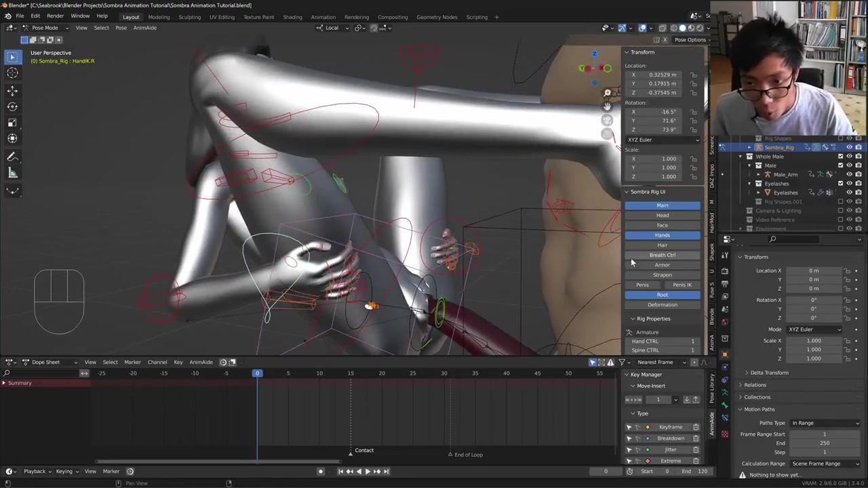Adjust the Hand CTRL slider
868x488 pixels.
tap(663, 341)
